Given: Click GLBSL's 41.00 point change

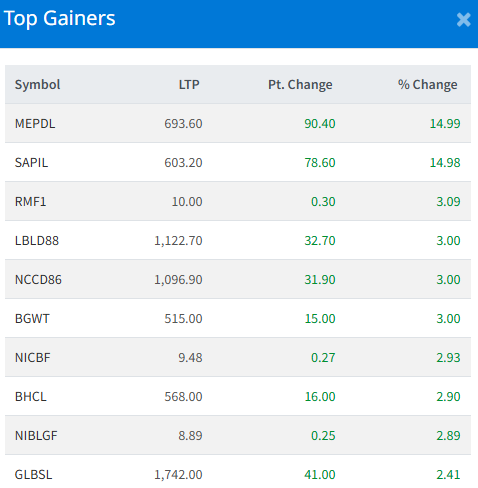Looking at the screenshot, I should [320, 475].
